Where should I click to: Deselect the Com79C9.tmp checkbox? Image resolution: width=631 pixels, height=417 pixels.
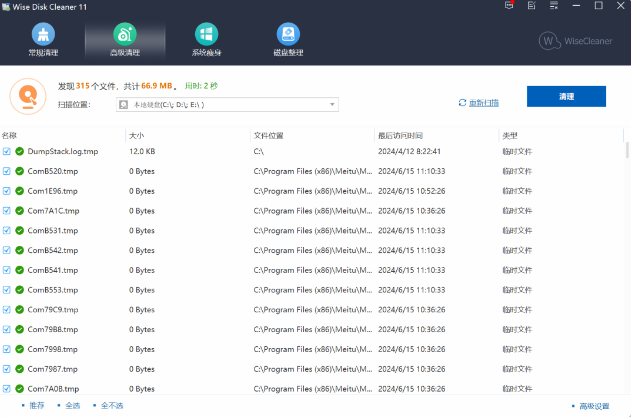[x=7, y=309]
